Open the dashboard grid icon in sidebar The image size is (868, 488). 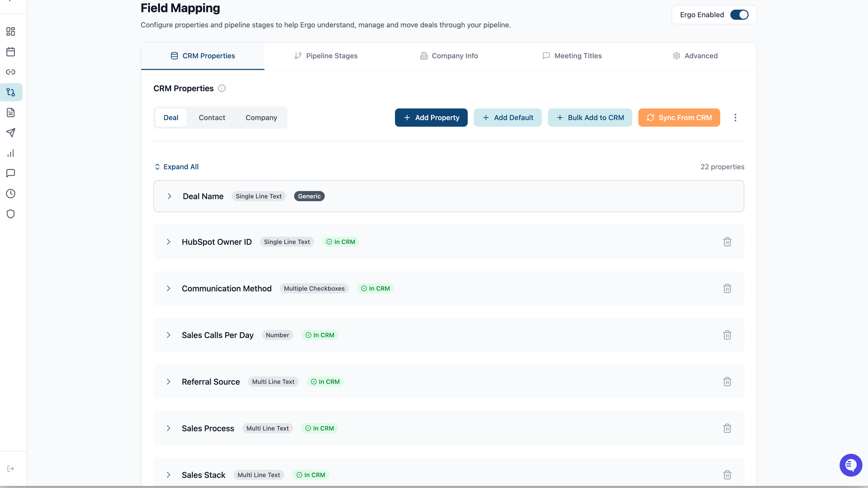tap(11, 31)
